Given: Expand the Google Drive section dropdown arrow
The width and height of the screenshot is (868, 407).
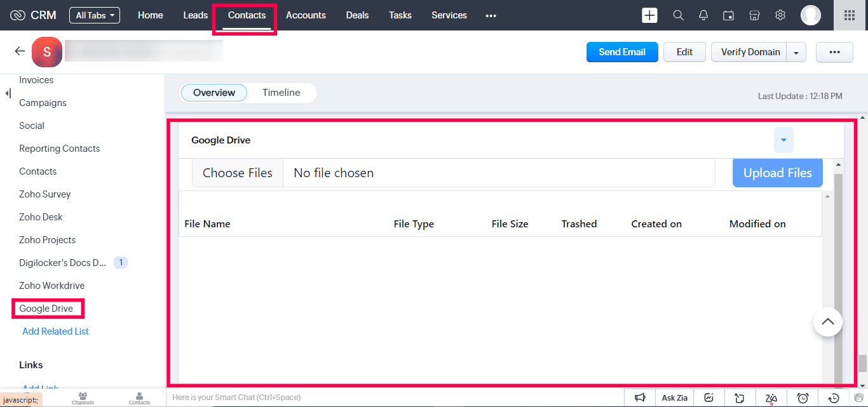Looking at the screenshot, I should coord(783,140).
